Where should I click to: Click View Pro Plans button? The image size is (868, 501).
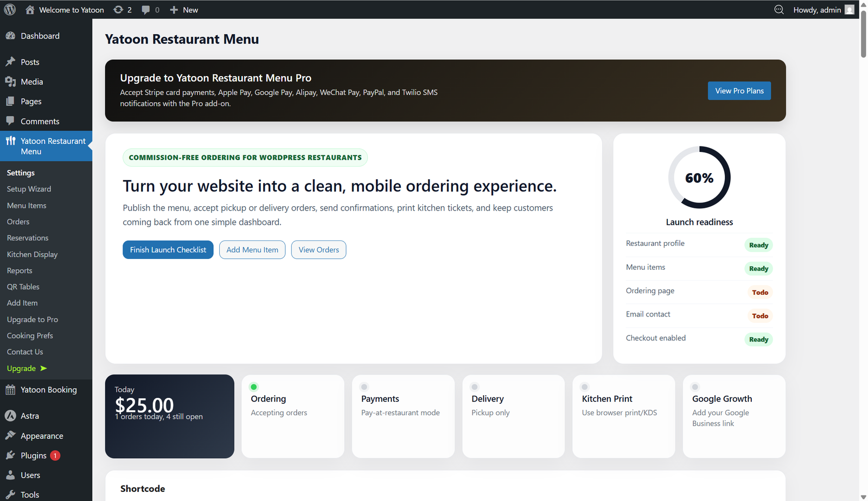pyautogui.click(x=739, y=91)
